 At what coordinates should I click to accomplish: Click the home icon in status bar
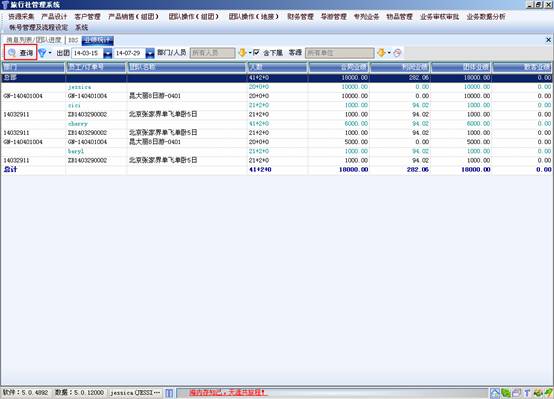(495, 393)
